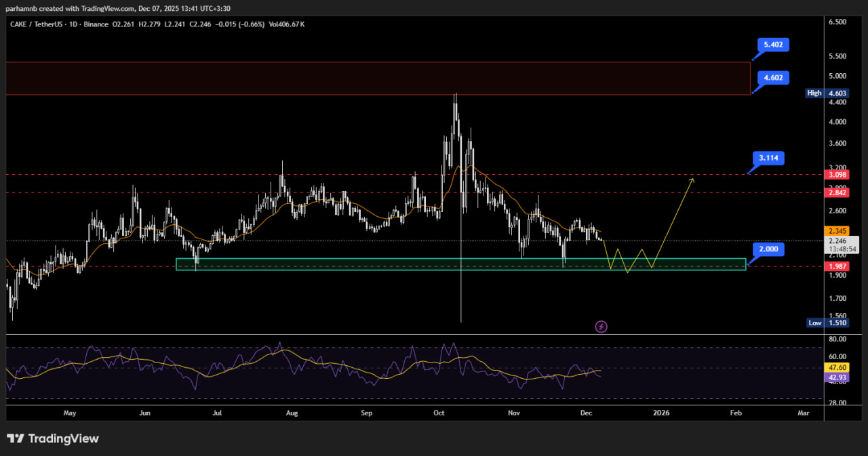Select the red supply zone rectangle

pyautogui.click(x=378, y=78)
